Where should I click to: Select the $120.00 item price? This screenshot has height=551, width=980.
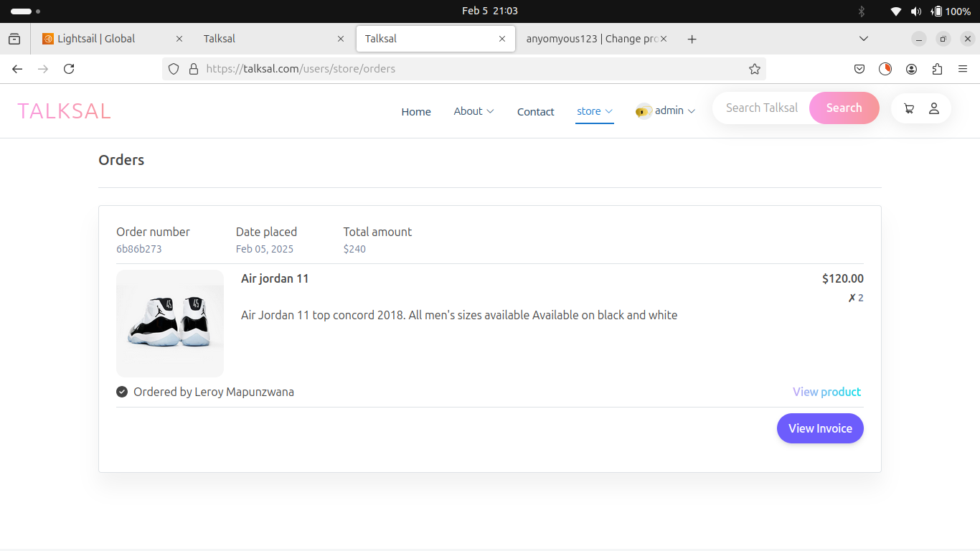[843, 278]
